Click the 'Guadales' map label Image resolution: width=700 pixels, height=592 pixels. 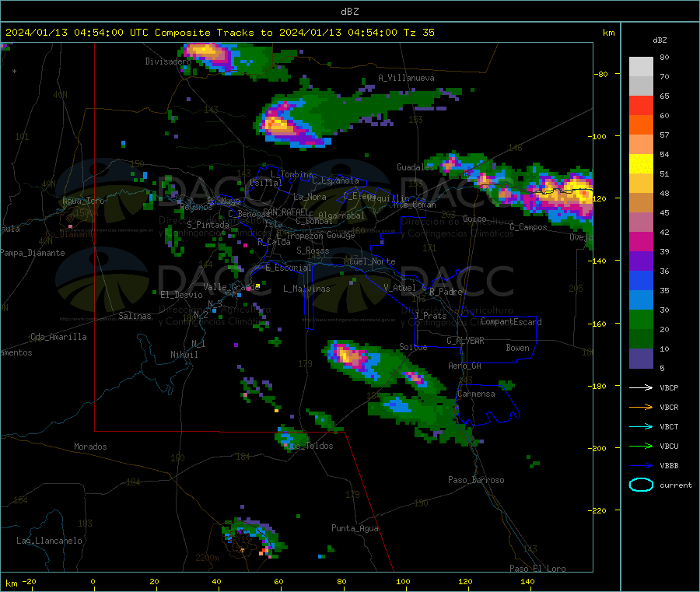click(x=415, y=167)
